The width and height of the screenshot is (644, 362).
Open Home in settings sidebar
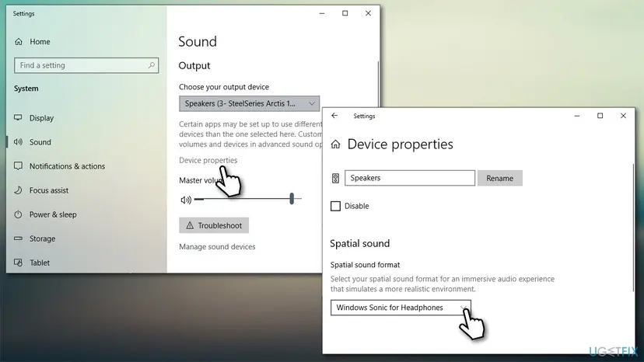pyautogui.click(x=40, y=41)
